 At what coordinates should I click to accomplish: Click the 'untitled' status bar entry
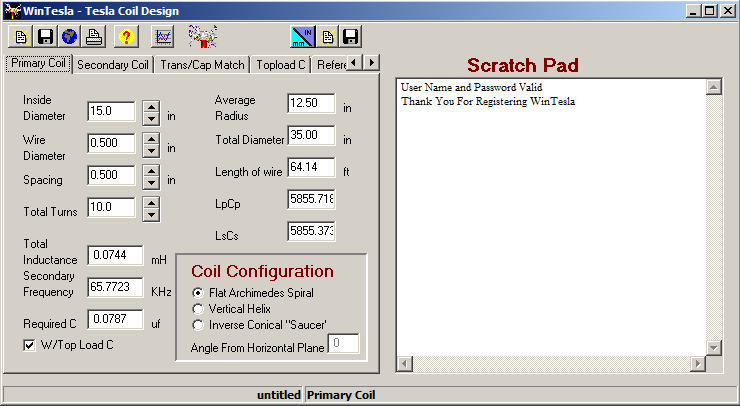click(278, 395)
